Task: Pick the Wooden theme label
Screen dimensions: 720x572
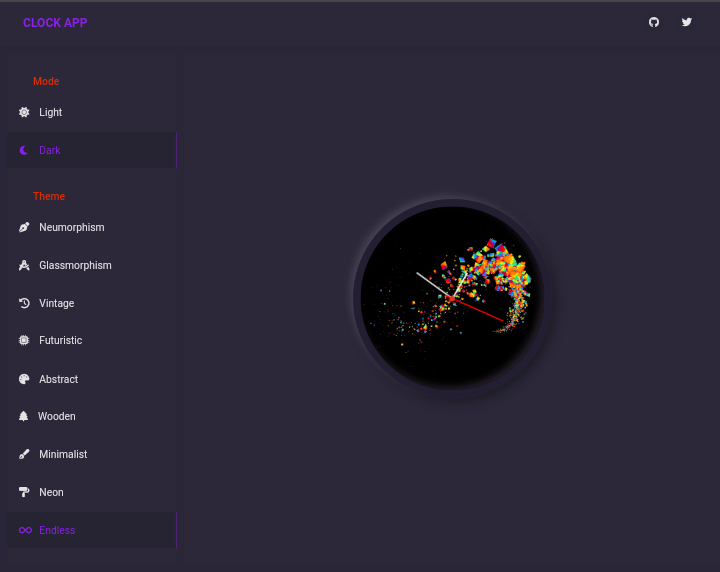Action: 56,416
